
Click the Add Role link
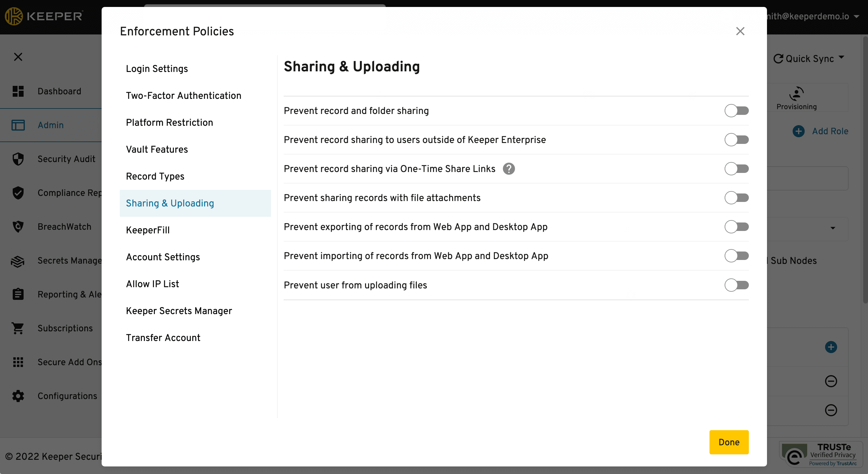coord(830,131)
